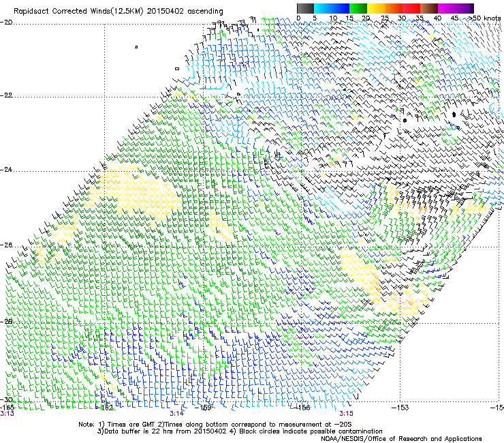
Task: Click the dark purple 45-50 knots legend segment
Action: pyautogui.click(x=464, y=8)
